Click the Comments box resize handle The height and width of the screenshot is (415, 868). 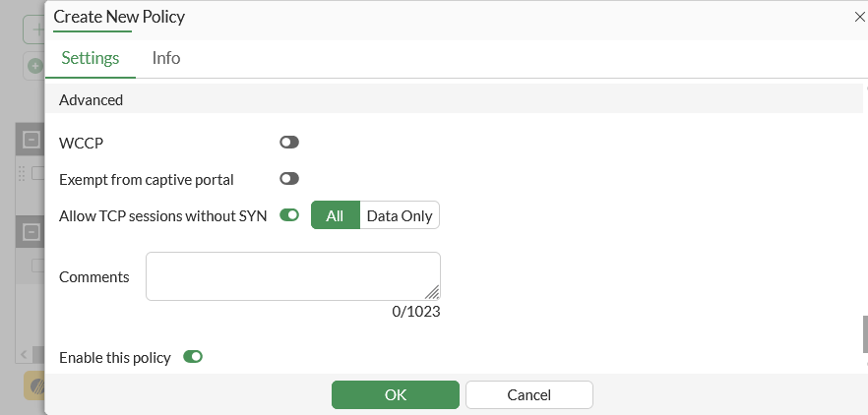[432, 292]
